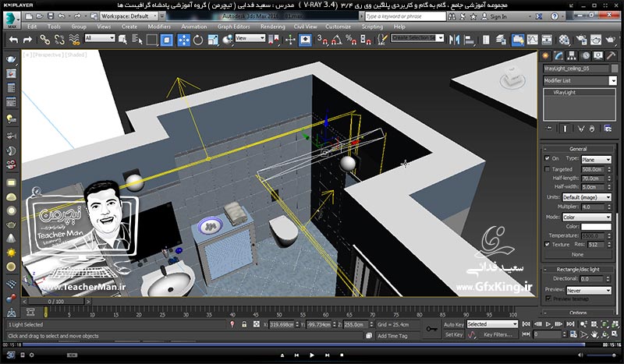Toggle the Auto Key button

point(454,324)
